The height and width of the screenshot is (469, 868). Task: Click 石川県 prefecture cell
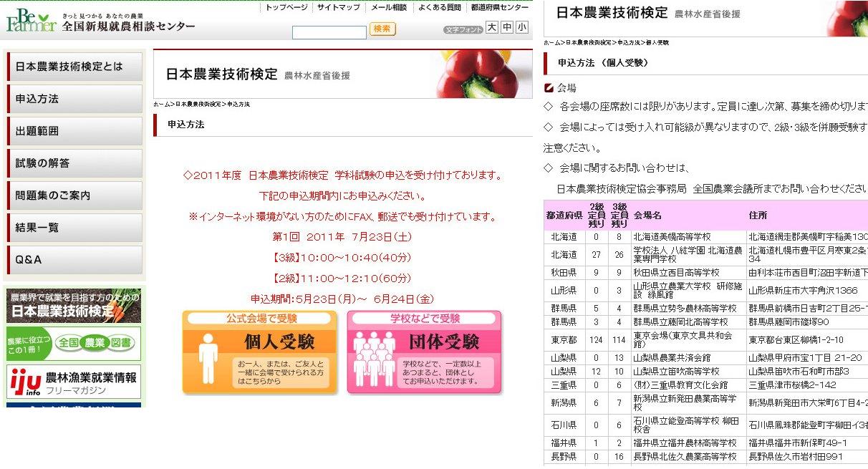[564, 425]
